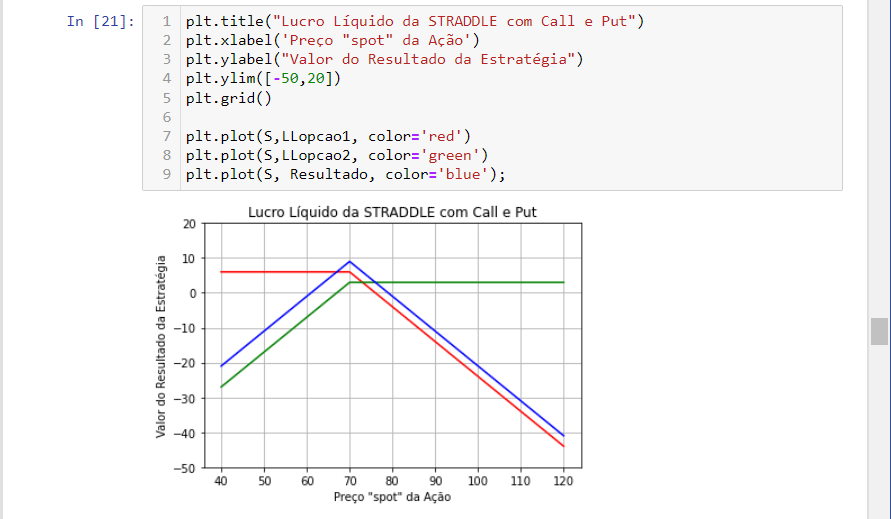The image size is (891, 519).
Task: Click the plt.grid() code line
Action: point(228,98)
